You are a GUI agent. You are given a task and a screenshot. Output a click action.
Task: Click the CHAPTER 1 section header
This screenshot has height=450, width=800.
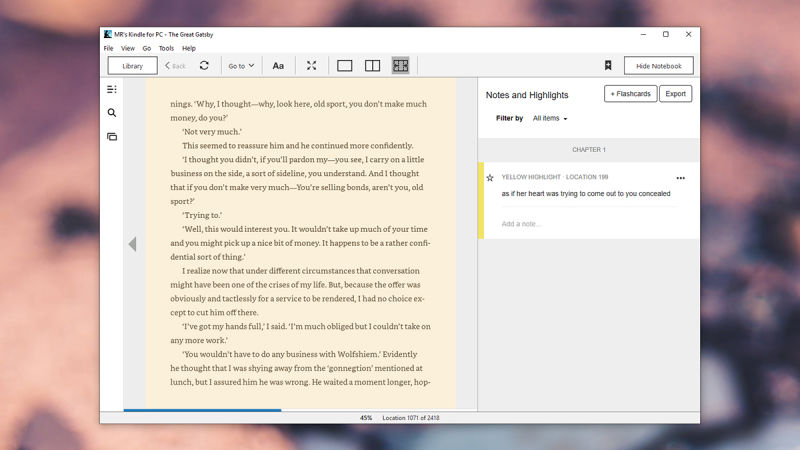(x=589, y=150)
